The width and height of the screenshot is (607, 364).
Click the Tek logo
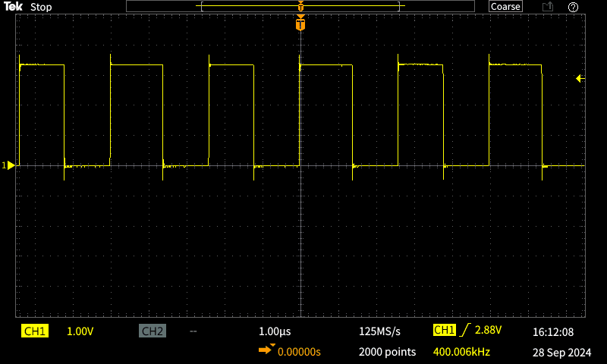13,7
